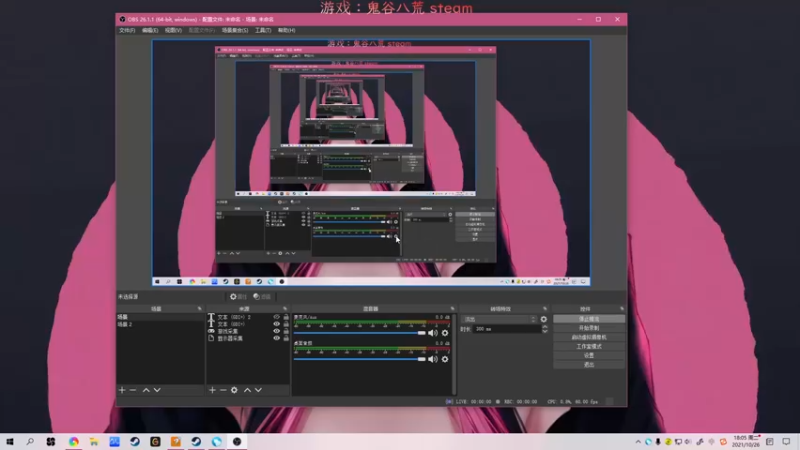Viewport: 800px width, 450px height.
Task: Click the 滤镜 filters icon above panels
Action: tap(262, 296)
